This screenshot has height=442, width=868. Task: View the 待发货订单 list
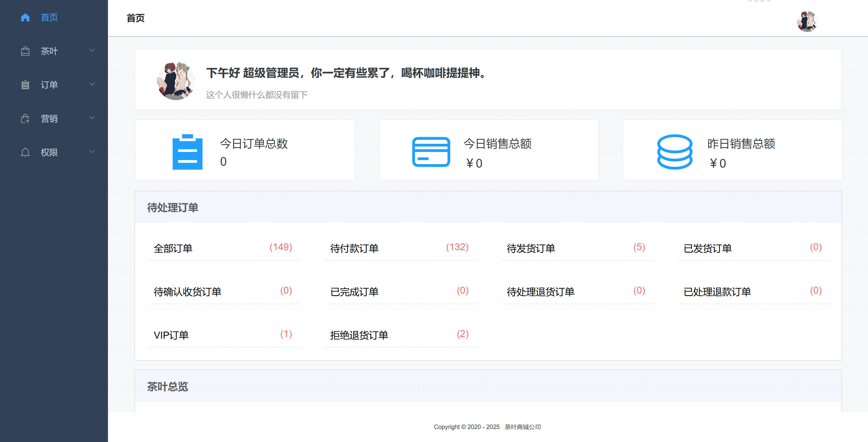(x=531, y=248)
